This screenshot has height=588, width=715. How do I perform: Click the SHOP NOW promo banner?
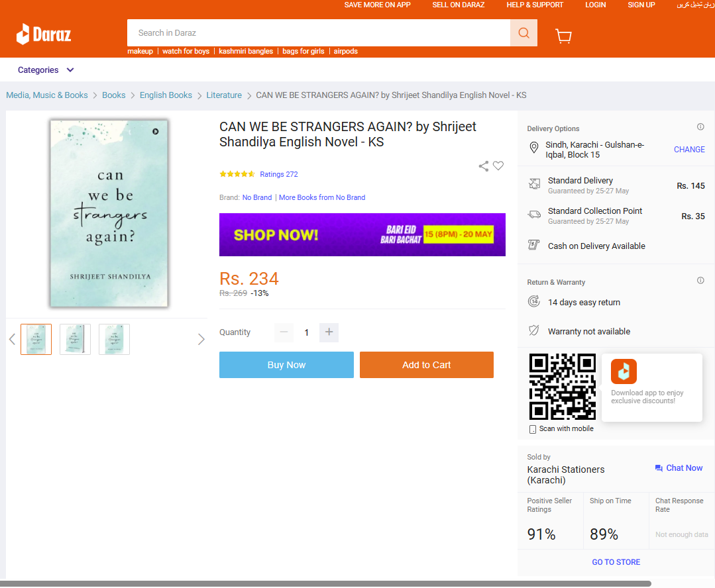coord(362,235)
